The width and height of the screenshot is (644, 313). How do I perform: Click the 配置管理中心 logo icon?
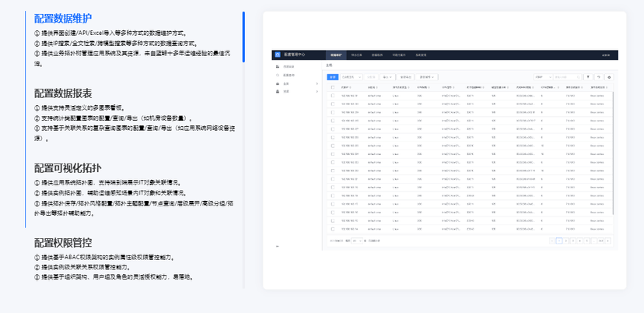(x=277, y=55)
